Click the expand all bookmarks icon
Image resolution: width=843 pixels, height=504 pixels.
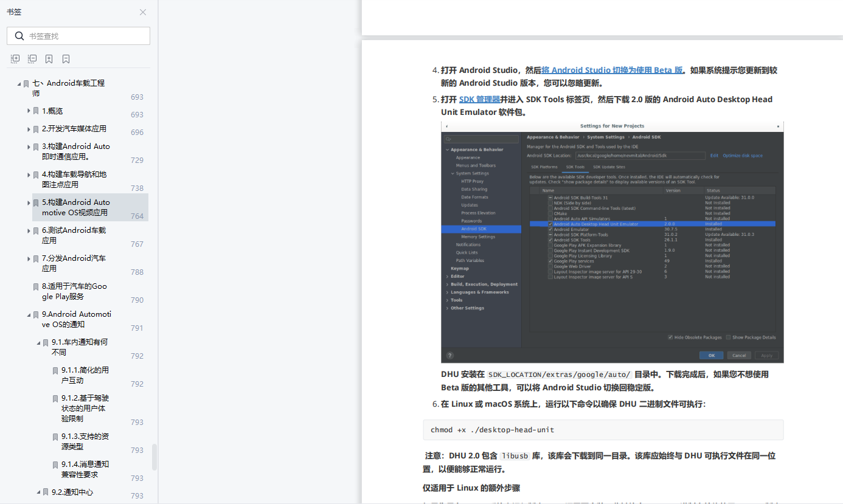15,59
